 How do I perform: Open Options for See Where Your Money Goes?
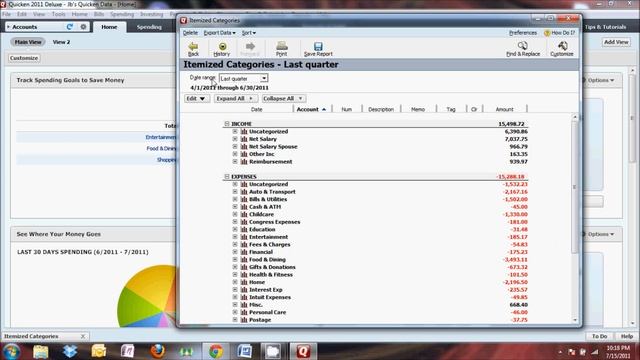click(600, 234)
